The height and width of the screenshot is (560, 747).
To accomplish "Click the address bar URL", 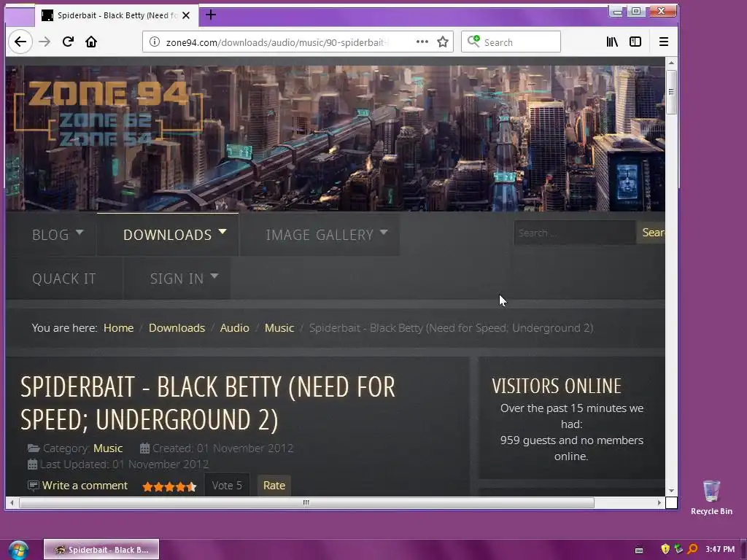I will [277, 42].
